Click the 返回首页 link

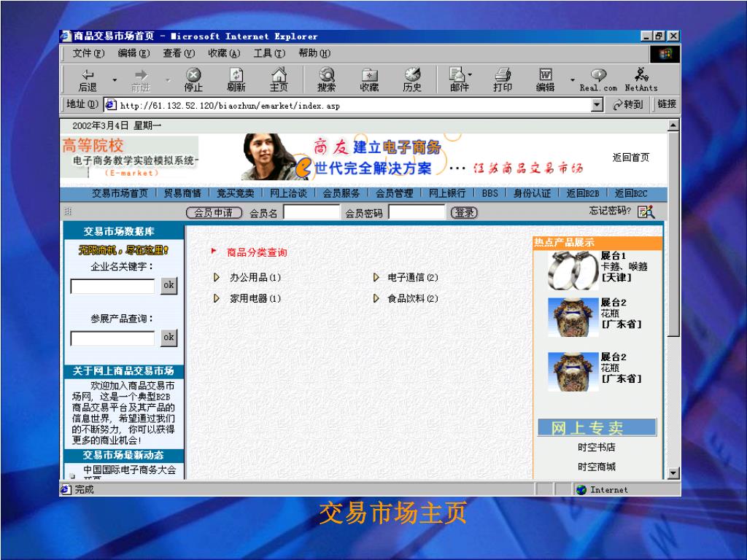tap(631, 157)
